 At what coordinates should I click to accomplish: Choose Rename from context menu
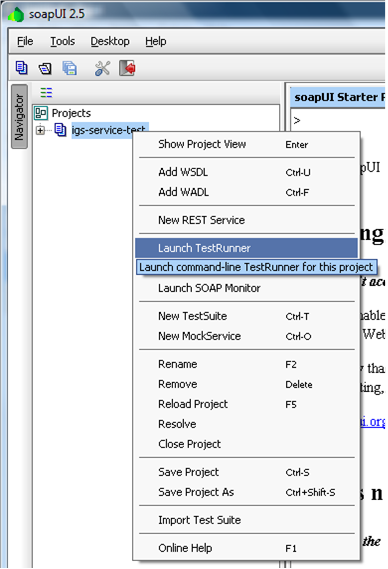pos(246,364)
